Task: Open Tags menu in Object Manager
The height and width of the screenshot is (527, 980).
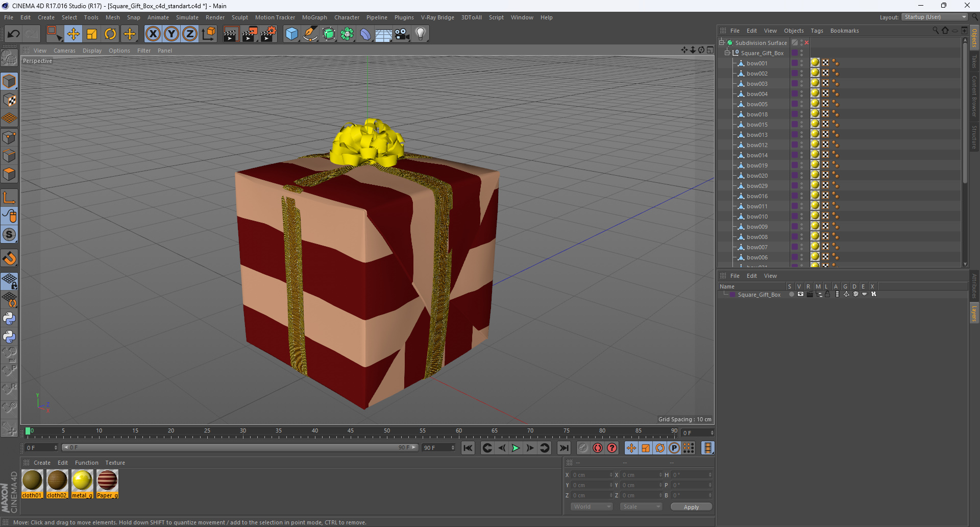Action: [817, 31]
